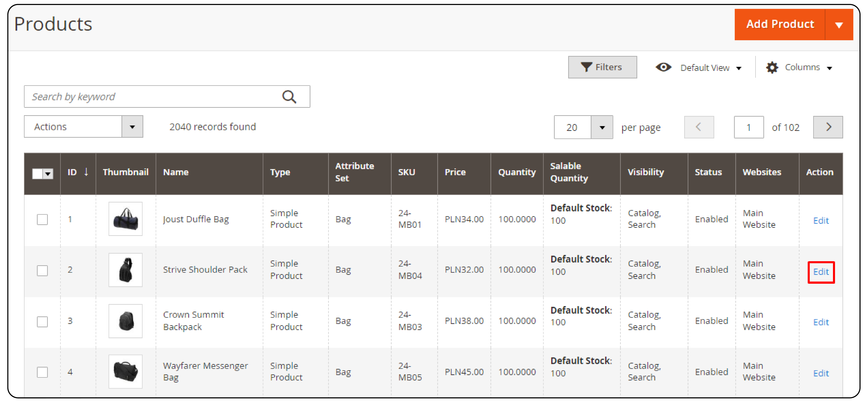Image resolution: width=868 pixels, height=404 pixels.
Task: Click the 'of 102' page count text
Action: click(x=785, y=127)
